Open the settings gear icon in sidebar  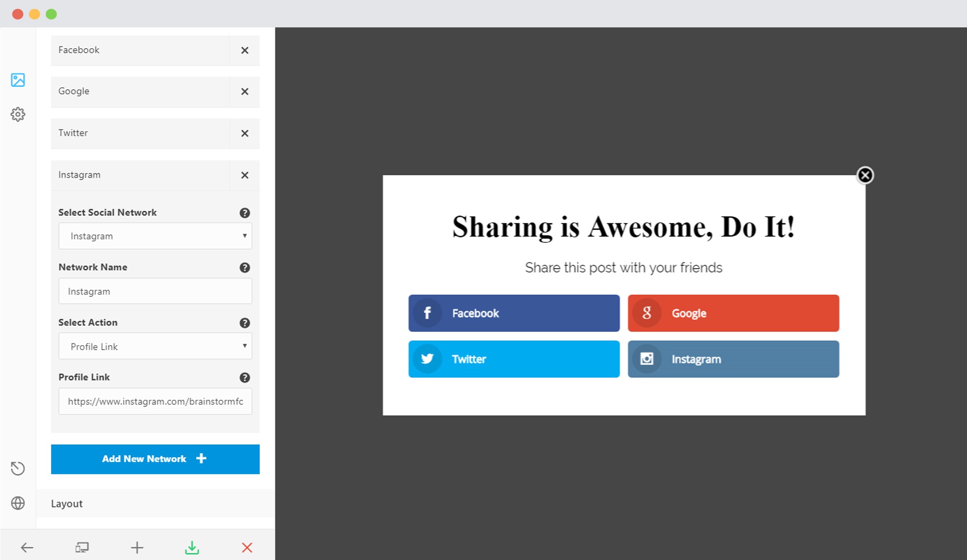click(x=18, y=114)
